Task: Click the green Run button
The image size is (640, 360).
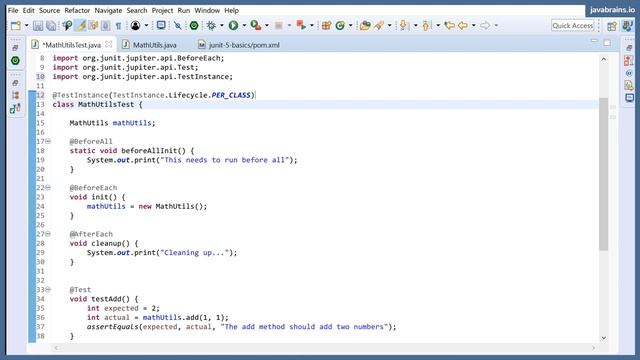Action: tap(233, 26)
